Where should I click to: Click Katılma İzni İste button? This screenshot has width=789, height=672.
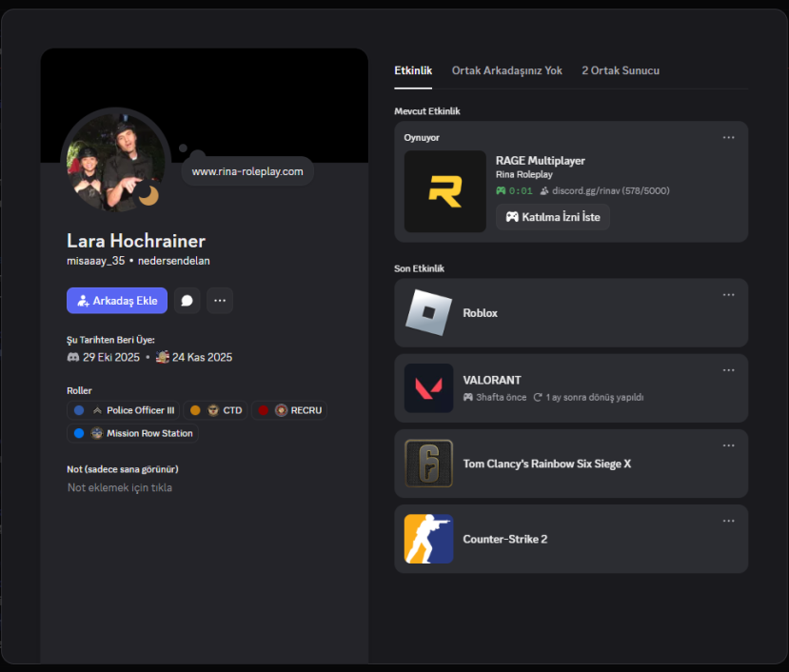(x=553, y=217)
